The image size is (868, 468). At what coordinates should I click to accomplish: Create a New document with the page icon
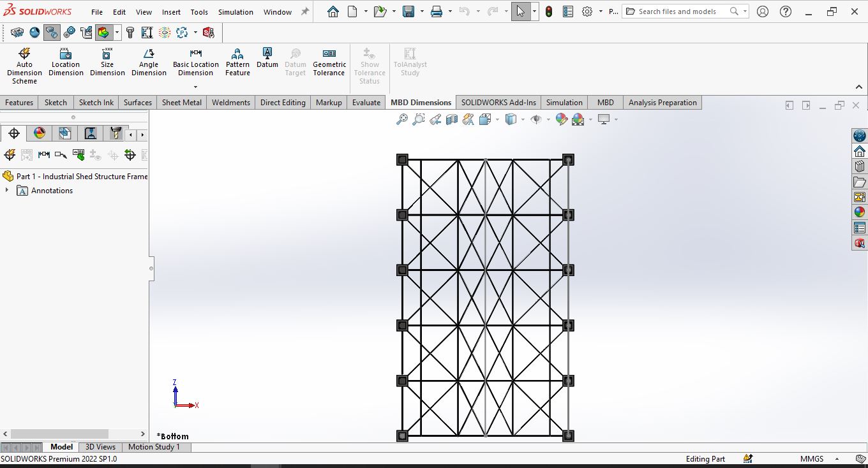tap(352, 11)
